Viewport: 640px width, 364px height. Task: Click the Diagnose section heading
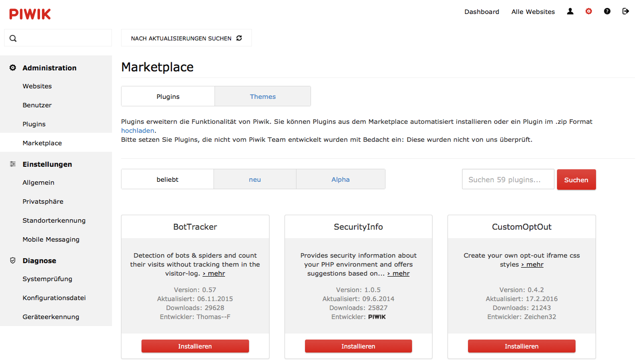(39, 261)
